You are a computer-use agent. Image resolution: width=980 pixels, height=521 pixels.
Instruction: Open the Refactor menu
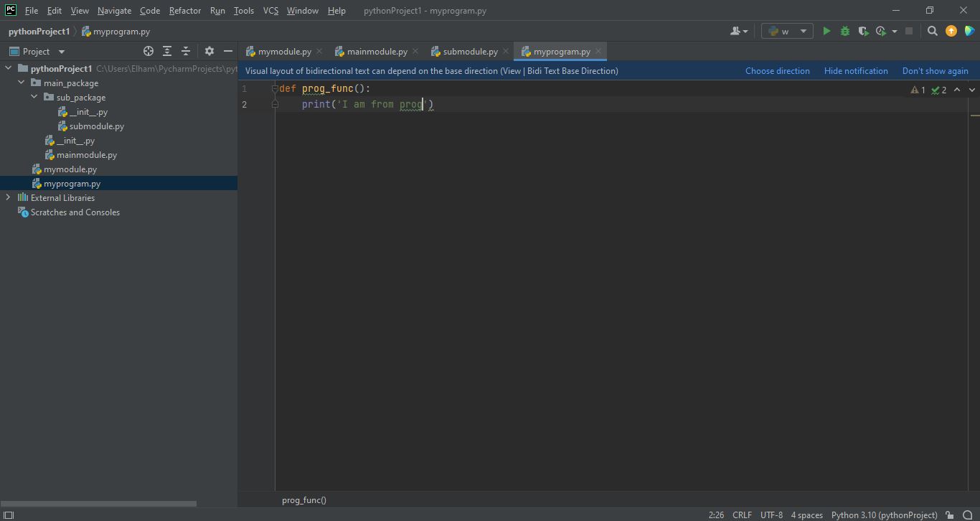click(184, 11)
